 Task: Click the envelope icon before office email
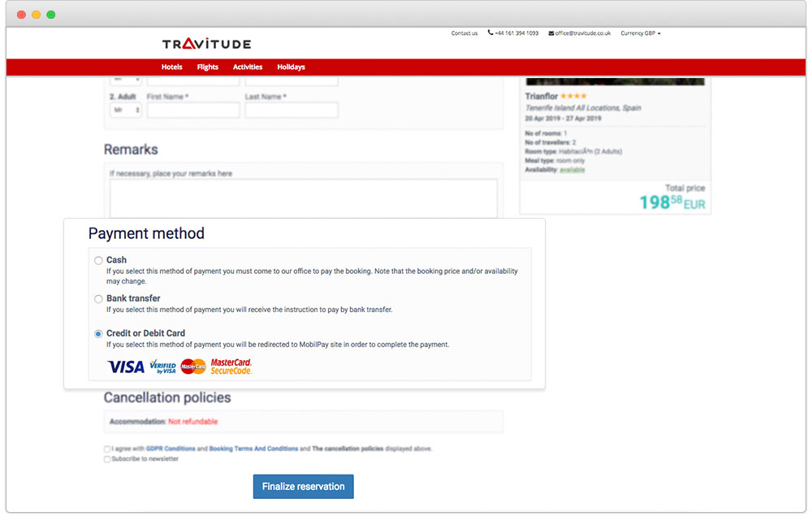[551, 33]
